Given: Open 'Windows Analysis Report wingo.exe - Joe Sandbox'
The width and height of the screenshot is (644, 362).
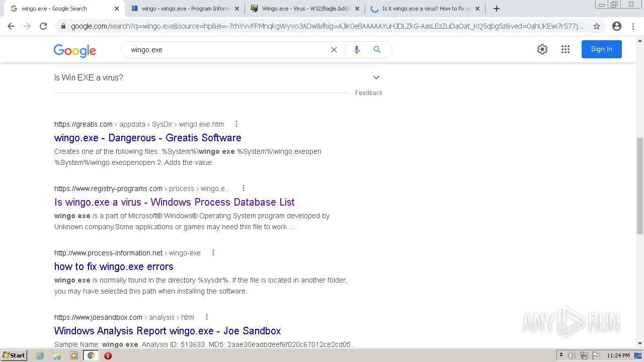Looking at the screenshot, I should click(x=168, y=331).
